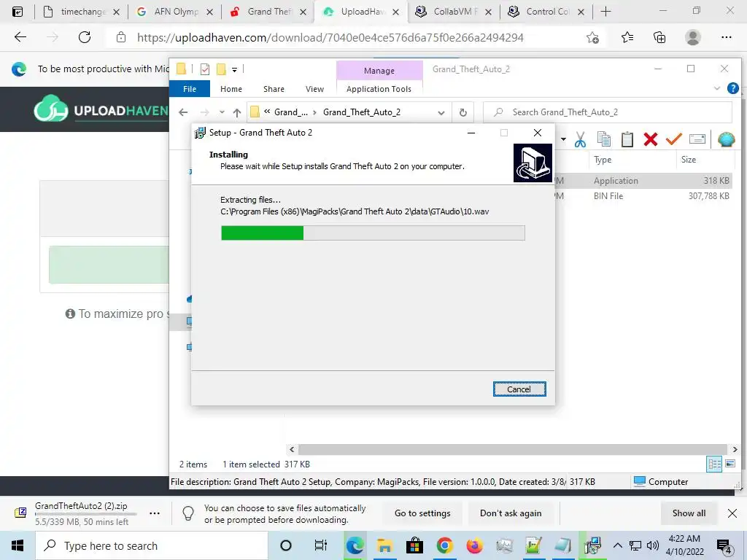Expand the Explorer ribbon chevron
The width and height of the screenshot is (747, 560).
717,88
